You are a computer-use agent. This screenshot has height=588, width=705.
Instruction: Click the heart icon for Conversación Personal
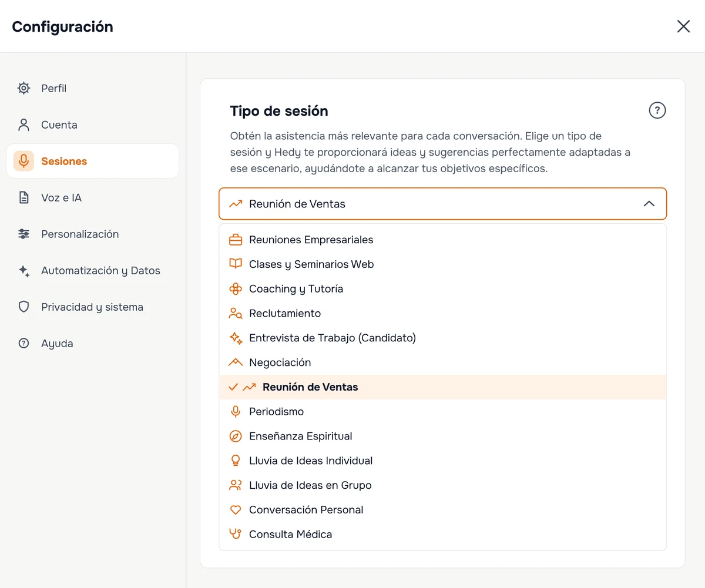tap(236, 510)
